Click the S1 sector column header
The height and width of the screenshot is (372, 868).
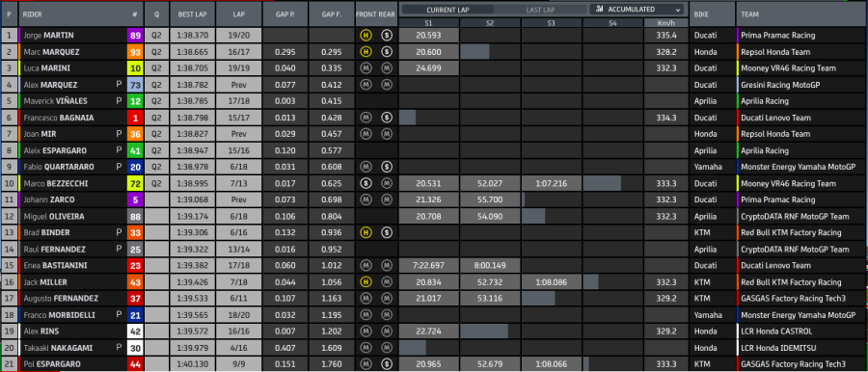click(429, 23)
